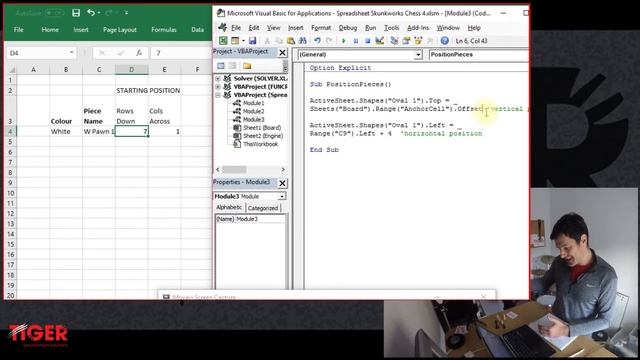Click Project panel scroll right arrow

pyautogui.click(x=283, y=169)
